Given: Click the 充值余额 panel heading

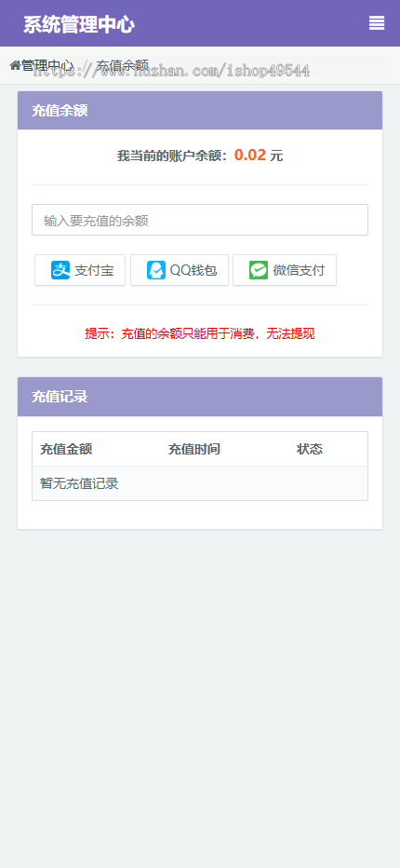Looking at the screenshot, I should (200, 110).
